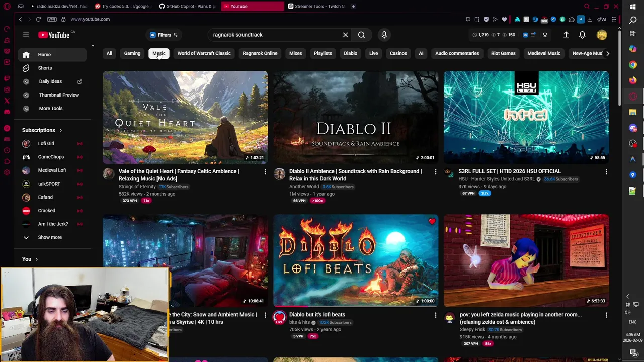
Task: Open Shorts in the sidebar
Action: 52,68
